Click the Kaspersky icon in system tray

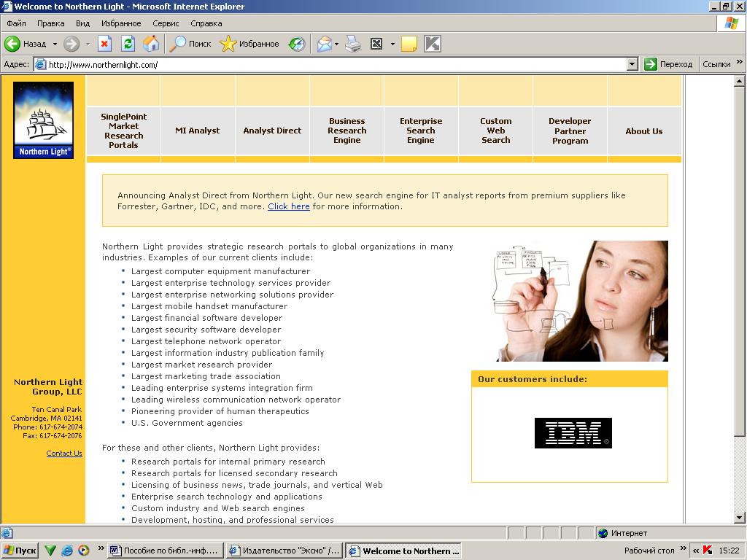[x=707, y=551]
